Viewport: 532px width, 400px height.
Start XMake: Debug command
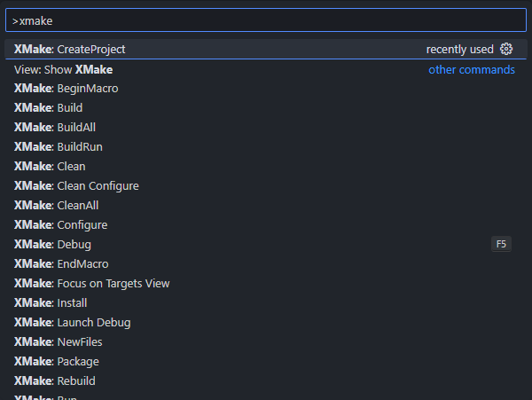[53, 245]
